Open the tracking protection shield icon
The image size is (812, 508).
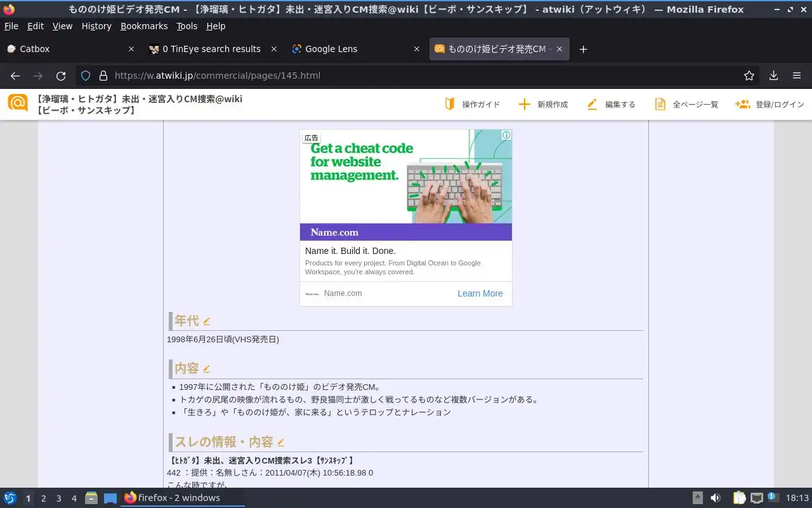[86, 76]
